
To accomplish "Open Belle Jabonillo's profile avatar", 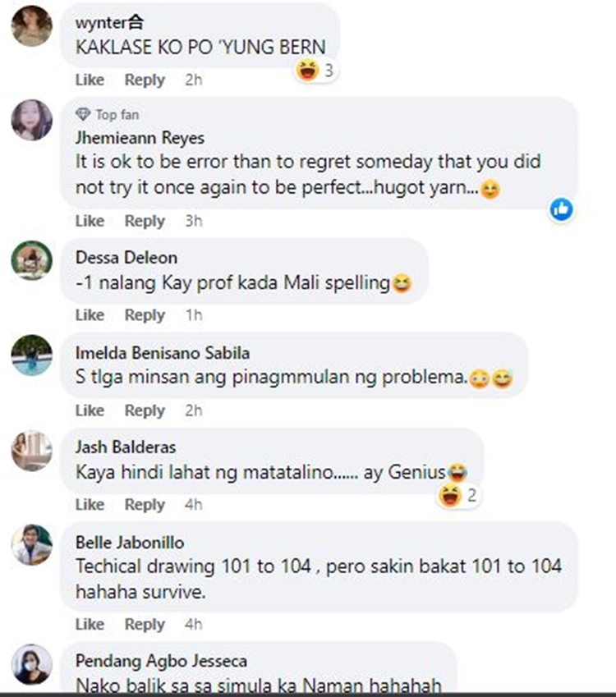I will click(x=31, y=545).
